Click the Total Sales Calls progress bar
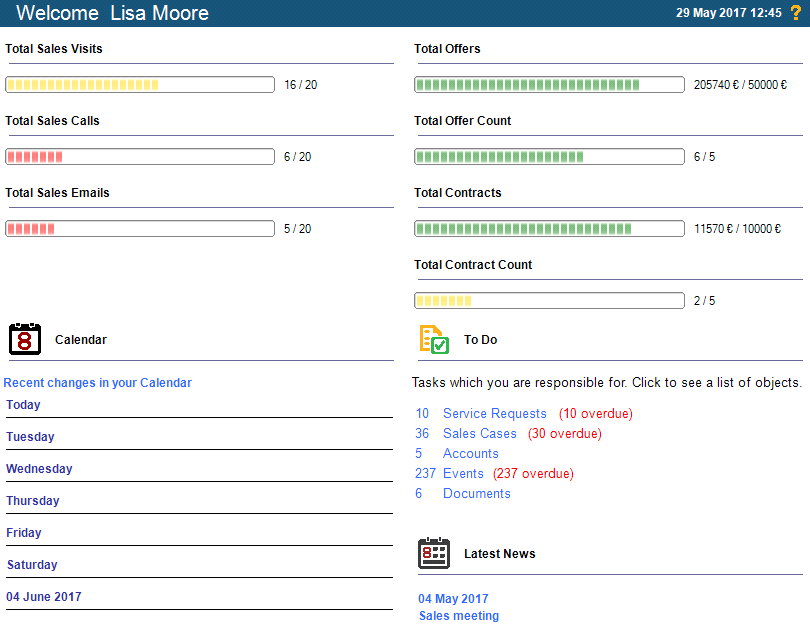Image resolution: width=810 pixels, height=627 pixels. (140, 156)
